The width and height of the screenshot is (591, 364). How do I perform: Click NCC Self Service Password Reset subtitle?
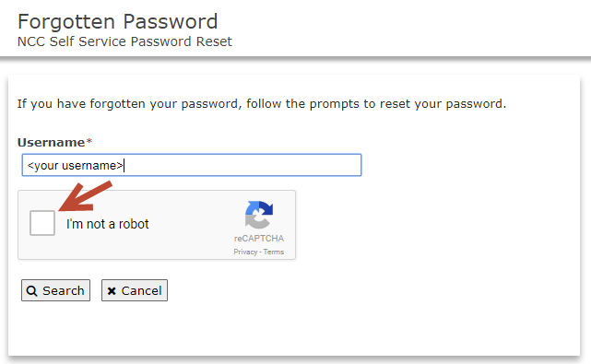click(x=124, y=41)
